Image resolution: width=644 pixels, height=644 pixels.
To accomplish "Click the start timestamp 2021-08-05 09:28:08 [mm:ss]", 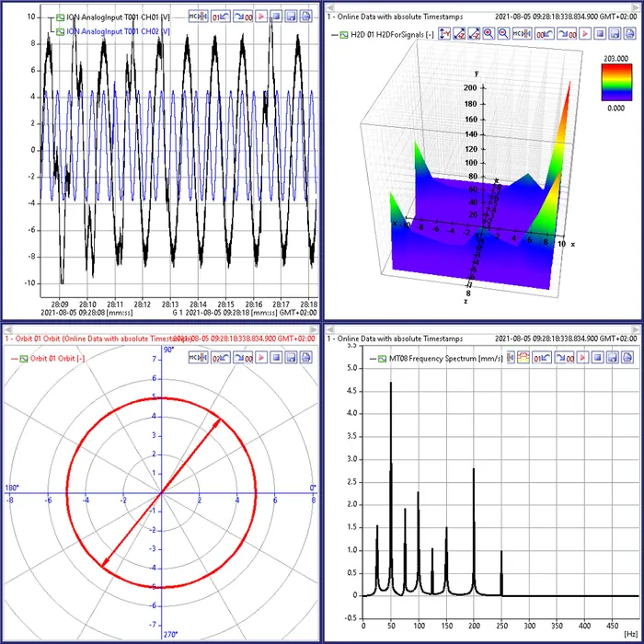I will pos(86,313).
